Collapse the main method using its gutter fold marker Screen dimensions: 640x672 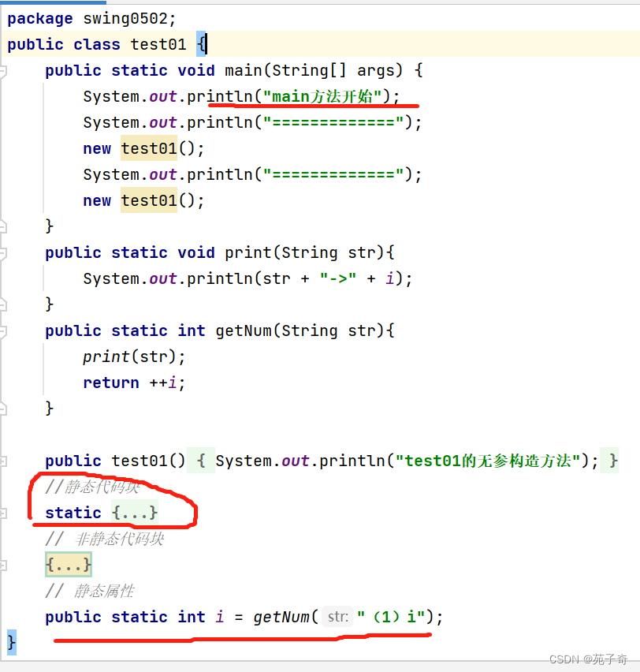pos(3,71)
